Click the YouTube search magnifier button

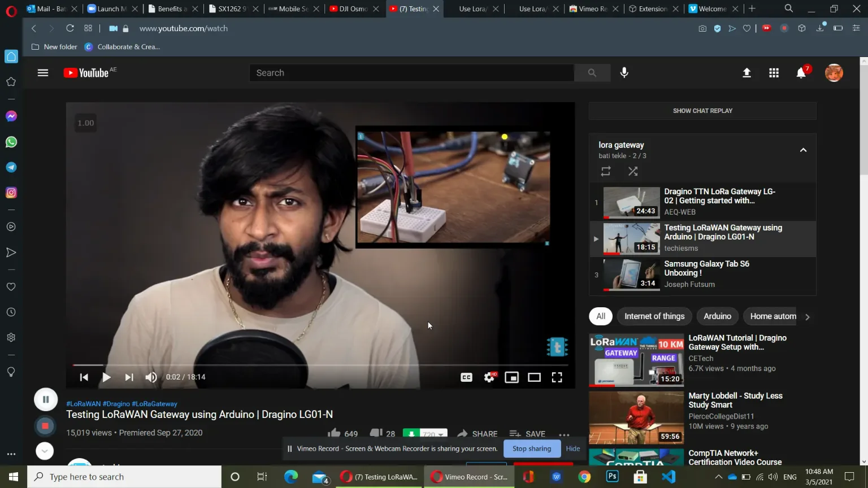(x=592, y=73)
